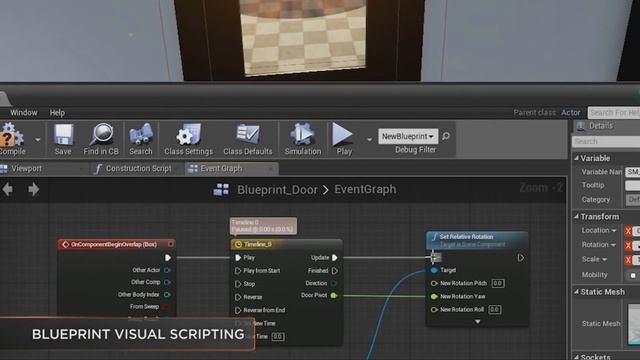Click the Door Pivot output pin

pyautogui.click(x=334, y=295)
